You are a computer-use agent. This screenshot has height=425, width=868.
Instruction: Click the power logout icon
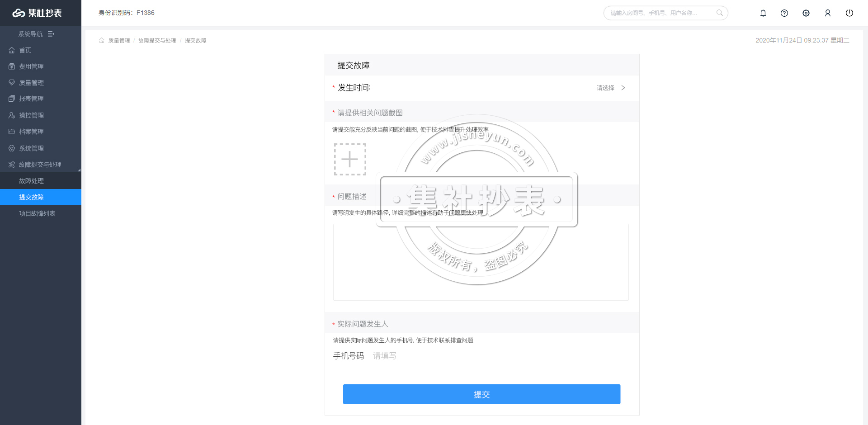(x=849, y=13)
